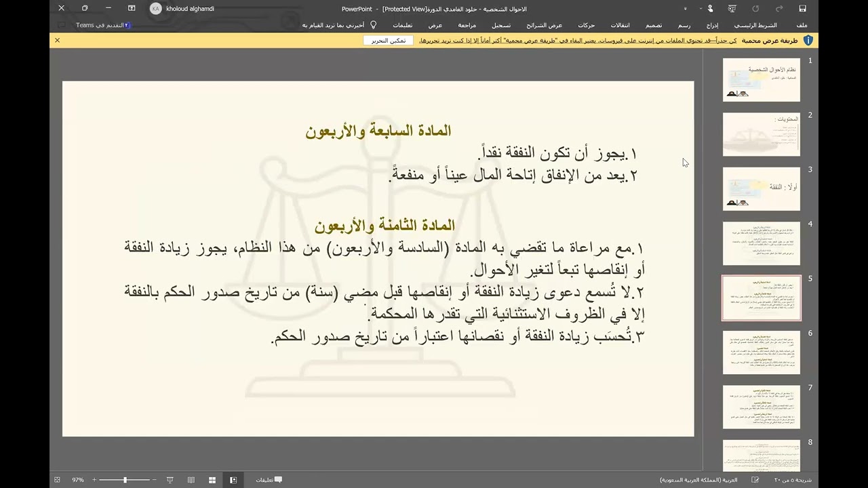The width and height of the screenshot is (868, 488).
Task: Click ribbon display options icon
Action: point(132,9)
